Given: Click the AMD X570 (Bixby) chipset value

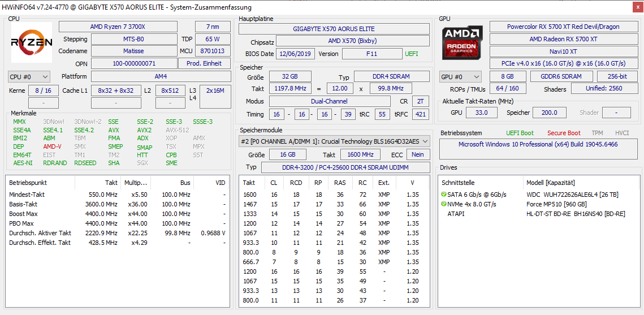Looking at the screenshot, I should point(353,41).
